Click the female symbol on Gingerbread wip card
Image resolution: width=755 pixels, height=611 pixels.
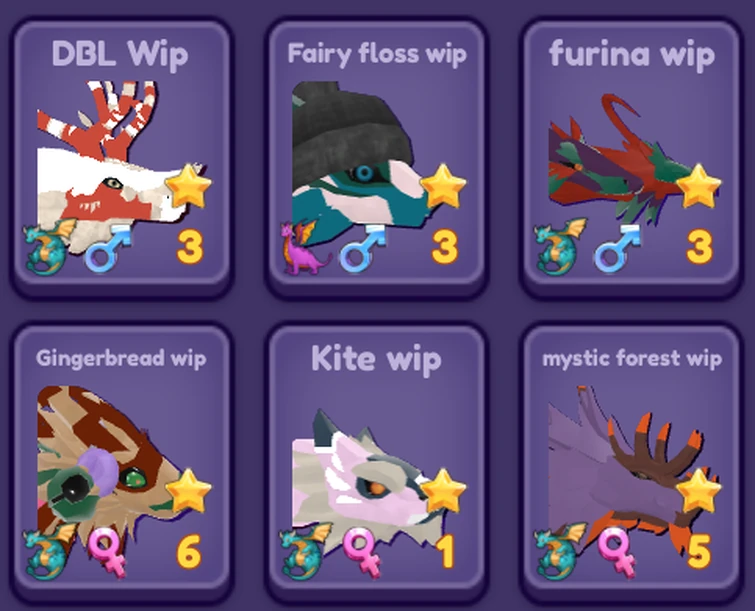(x=107, y=552)
